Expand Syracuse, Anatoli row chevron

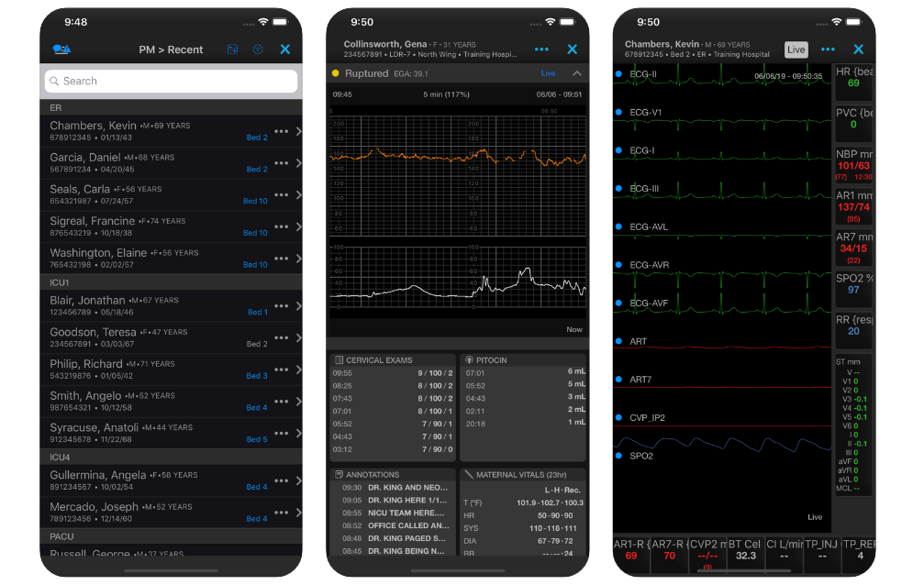coord(299,434)
